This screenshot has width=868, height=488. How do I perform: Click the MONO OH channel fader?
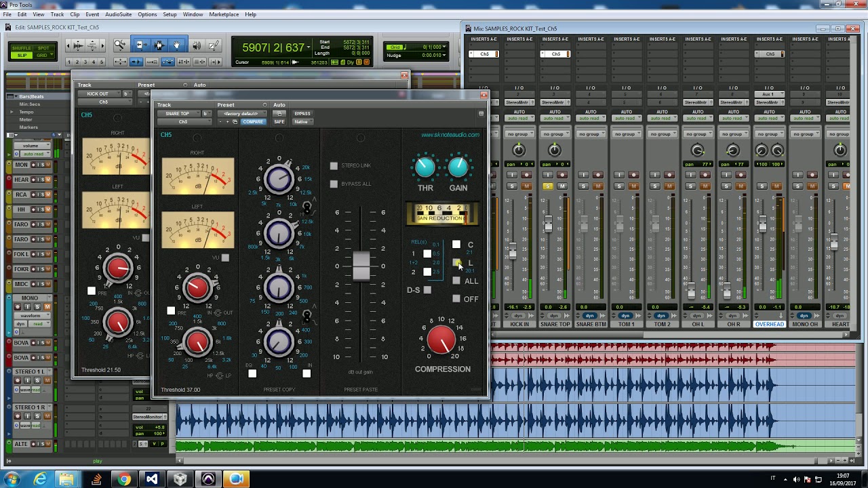pos(798,225)
